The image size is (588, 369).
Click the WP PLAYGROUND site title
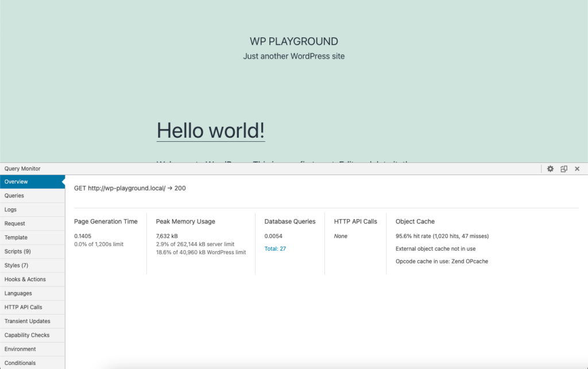point(293,41)
